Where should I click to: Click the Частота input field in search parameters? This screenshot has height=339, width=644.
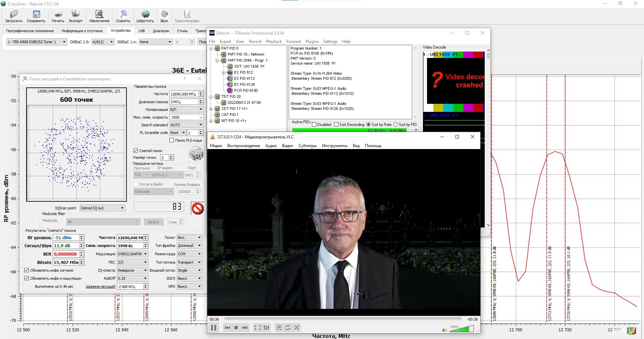pyautogui.click(x=184, y=94)
